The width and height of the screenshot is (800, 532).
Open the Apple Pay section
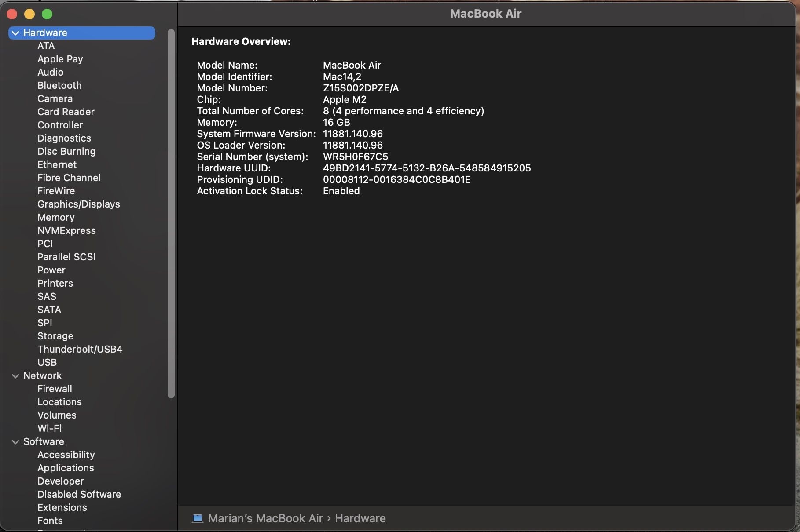pos(60,59)
